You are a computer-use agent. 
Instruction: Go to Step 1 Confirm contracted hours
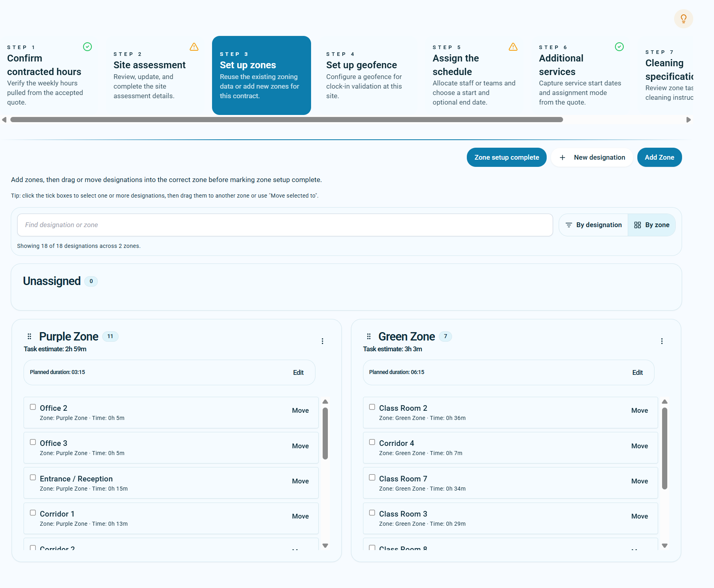point(49,75)
